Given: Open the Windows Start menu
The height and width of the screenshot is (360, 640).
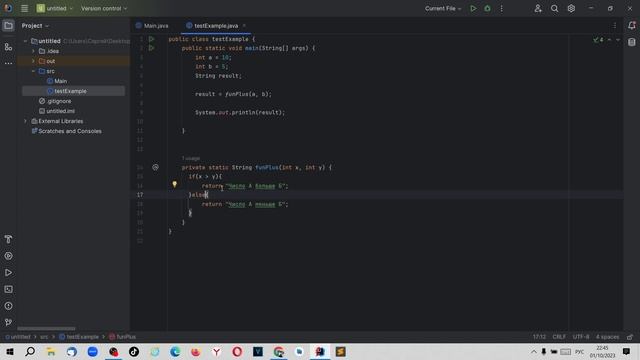Looking at the screenshot, I should (x=10, y=351).
